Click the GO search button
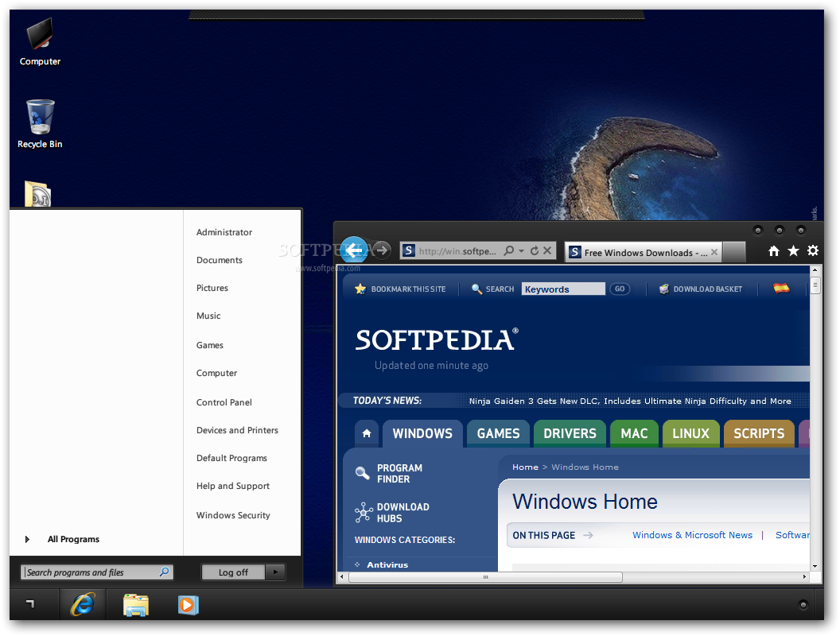 620,289
